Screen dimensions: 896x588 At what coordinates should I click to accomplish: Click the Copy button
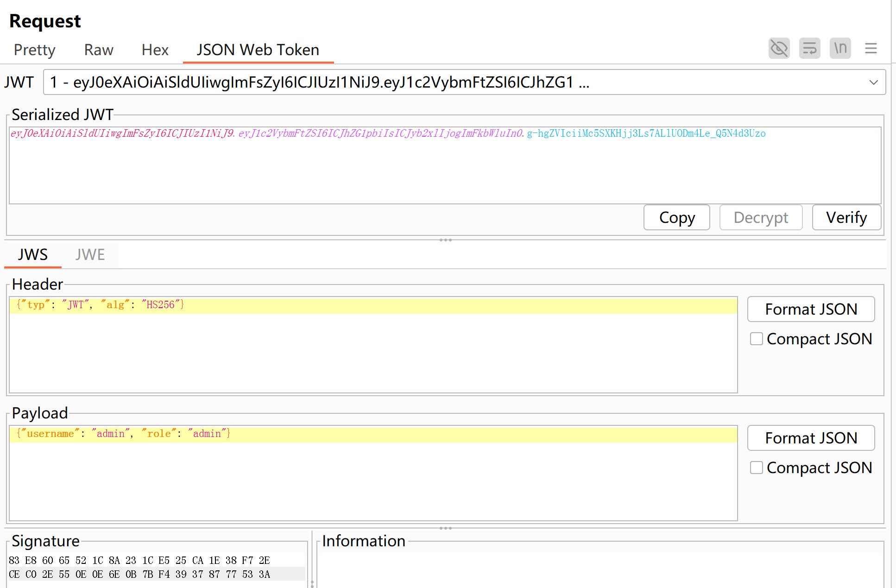click(x=676, y=217)
